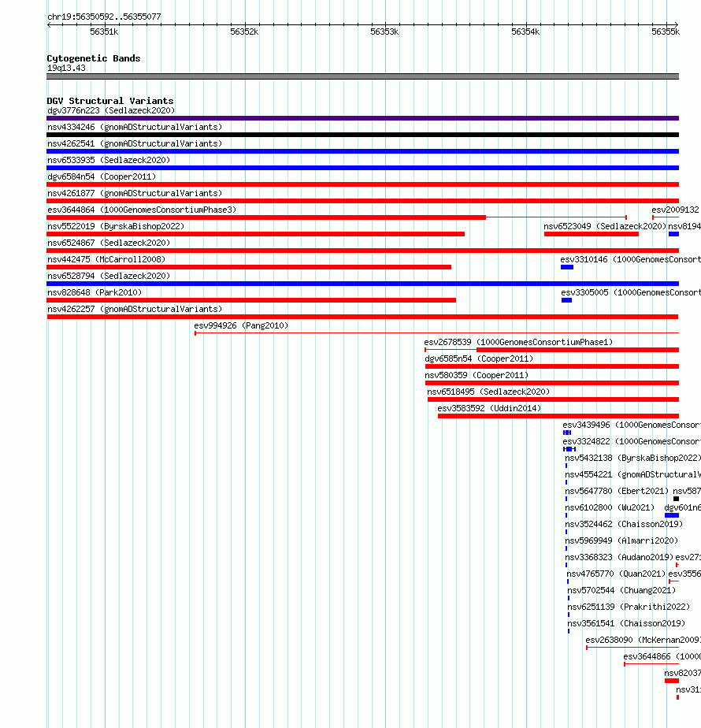Open nsv6251139 (Prakrithi2022) variant
This screenshot has height=728, width=701.
629,607
